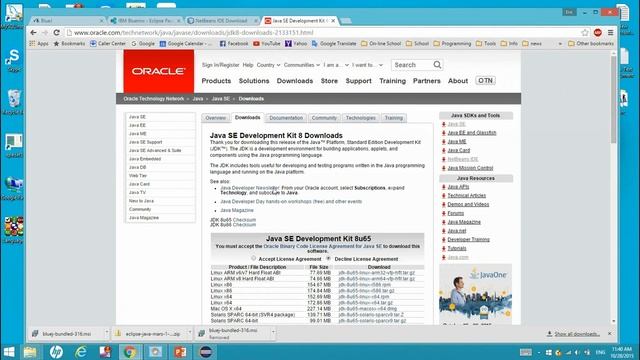Open menu arrow for bluej-bundled-316.msi download
640x360 pixels.
click(107, 332)
